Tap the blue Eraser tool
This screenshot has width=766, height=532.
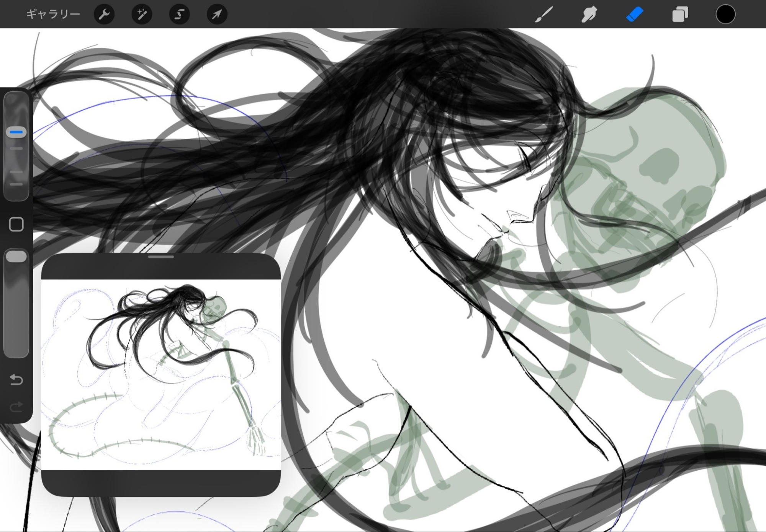click(635, 15)
